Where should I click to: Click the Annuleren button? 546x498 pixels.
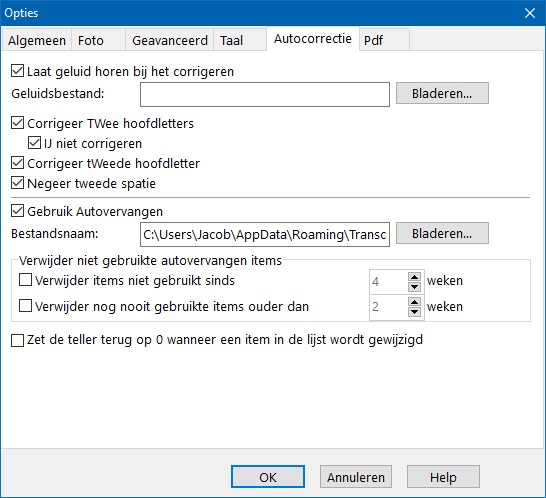pyautogui.click(x=356, y=477)
